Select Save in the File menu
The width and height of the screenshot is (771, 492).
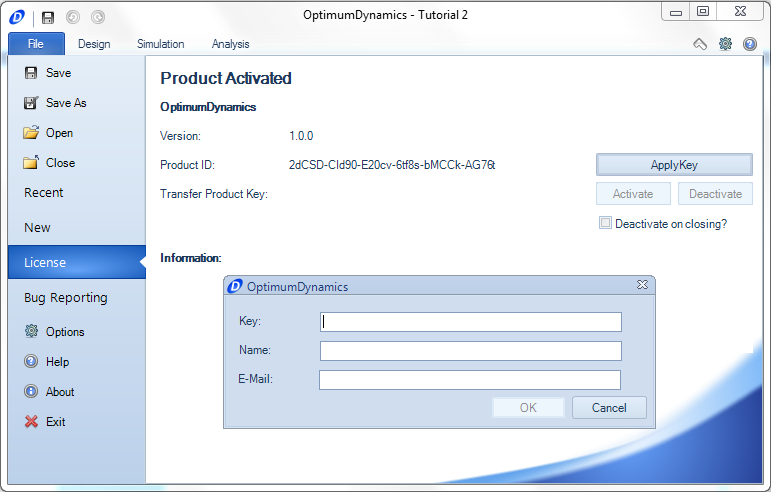(x=77, y=73)
